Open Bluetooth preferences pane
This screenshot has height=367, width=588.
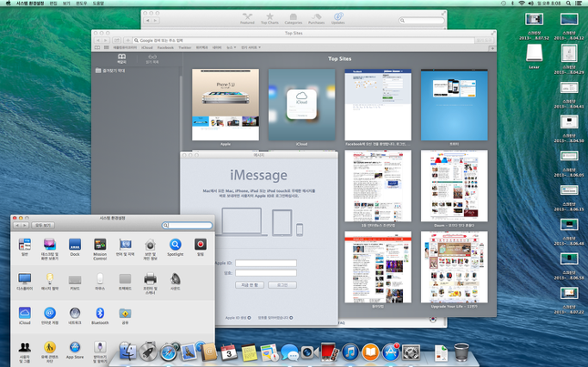[100, 315]
